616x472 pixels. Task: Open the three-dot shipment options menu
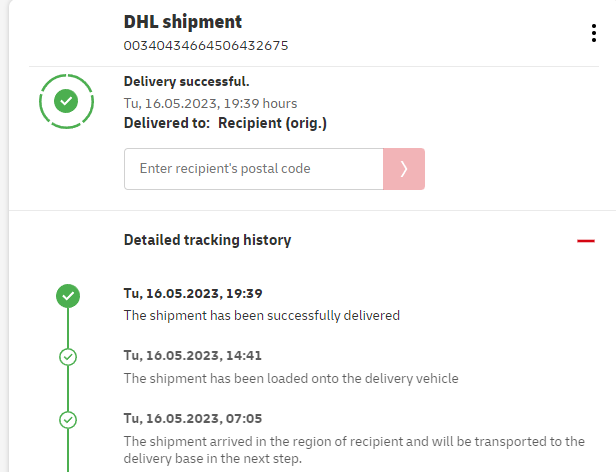pos(594,33)
